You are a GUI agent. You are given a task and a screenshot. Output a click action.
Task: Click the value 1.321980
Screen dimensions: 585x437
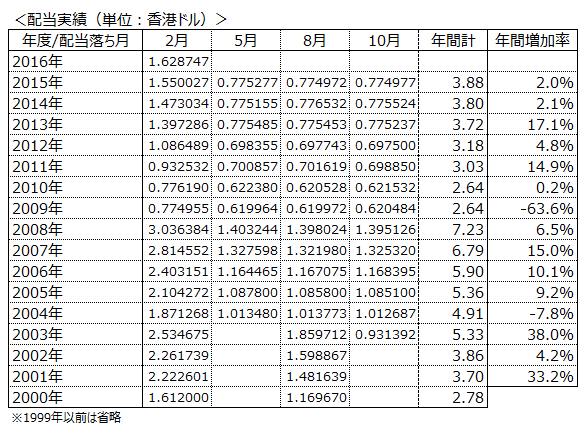tap(316, 250)
